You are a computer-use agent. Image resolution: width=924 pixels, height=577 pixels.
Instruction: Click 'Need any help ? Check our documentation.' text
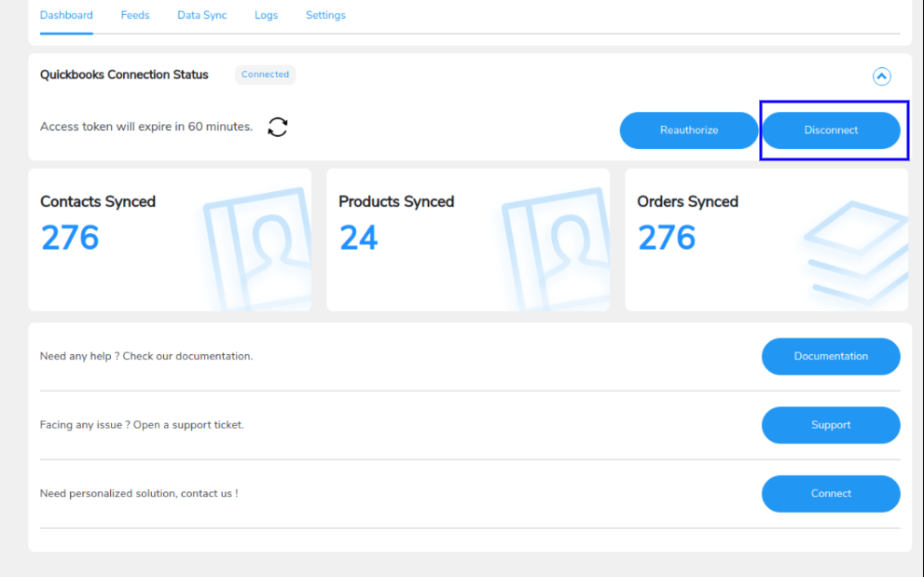[146, 356]
